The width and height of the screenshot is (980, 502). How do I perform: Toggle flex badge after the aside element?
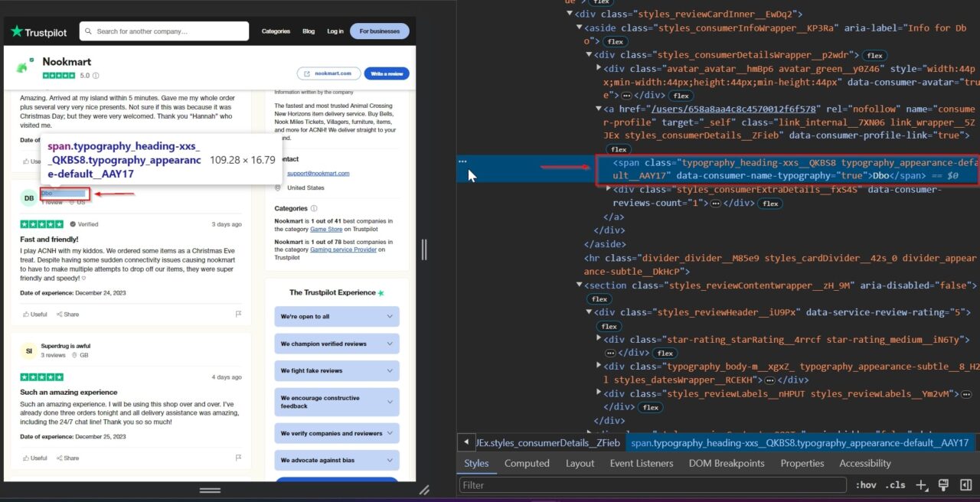click(x=614, y=41)
